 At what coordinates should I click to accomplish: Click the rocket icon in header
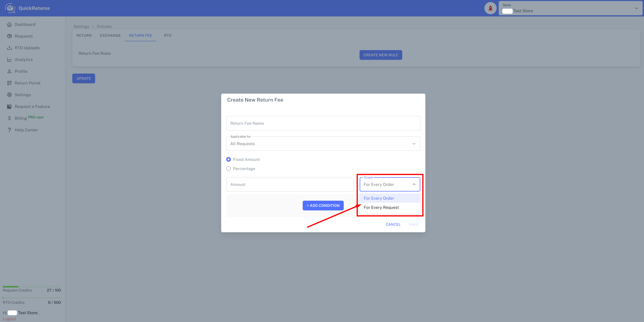490,8
